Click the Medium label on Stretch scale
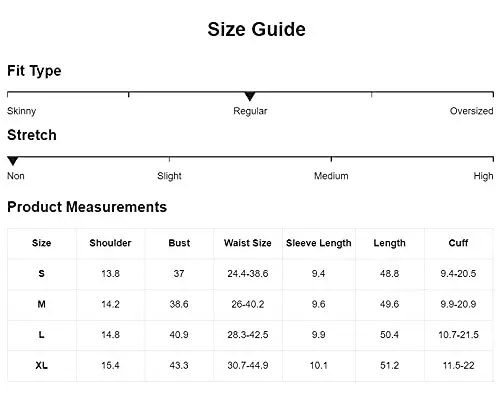The height and width of the screenshot is (395, 500). tap(331, 176)
